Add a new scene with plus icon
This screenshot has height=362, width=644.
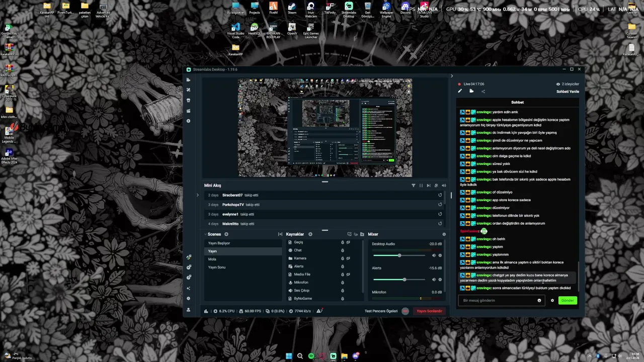pyautogui.click(x=226, y=234)
